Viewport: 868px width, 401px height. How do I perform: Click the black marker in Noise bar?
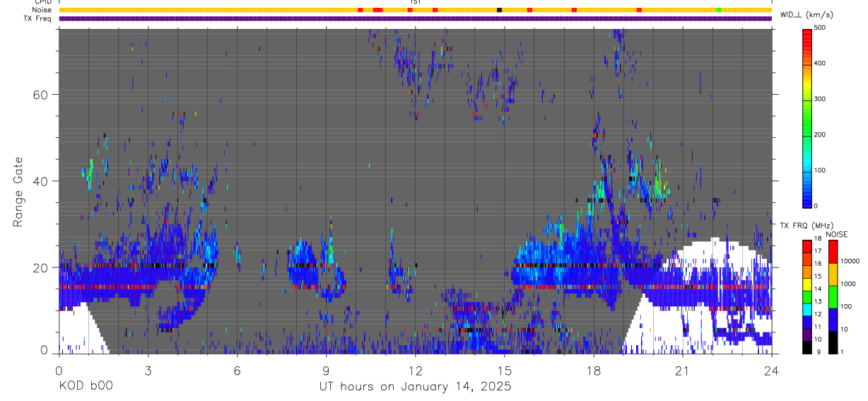[x=500, y=10]
